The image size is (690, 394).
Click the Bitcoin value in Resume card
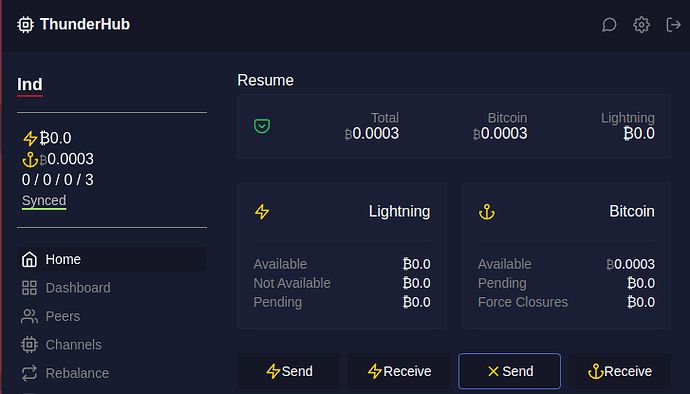pyautogui.click(x=500, y=133)
